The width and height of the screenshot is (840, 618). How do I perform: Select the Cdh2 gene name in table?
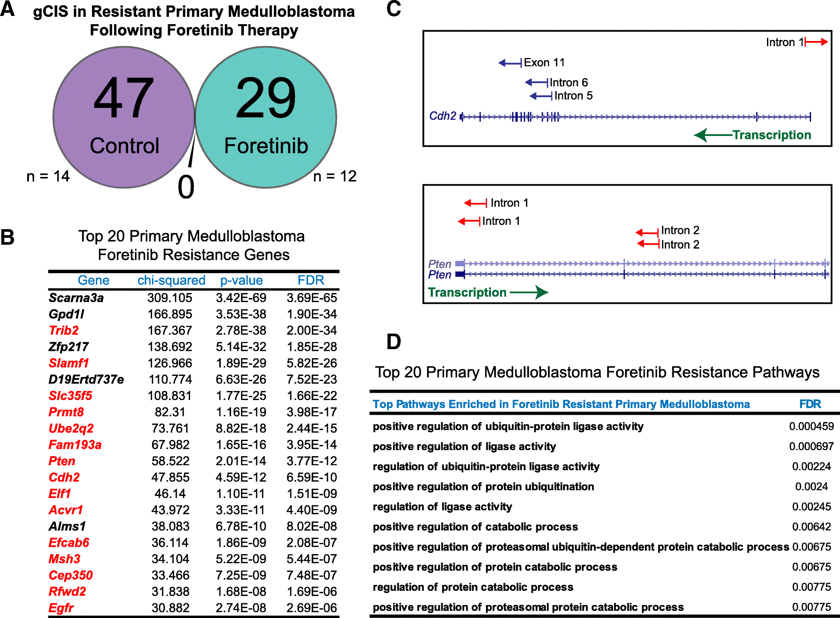coord(64,477)
